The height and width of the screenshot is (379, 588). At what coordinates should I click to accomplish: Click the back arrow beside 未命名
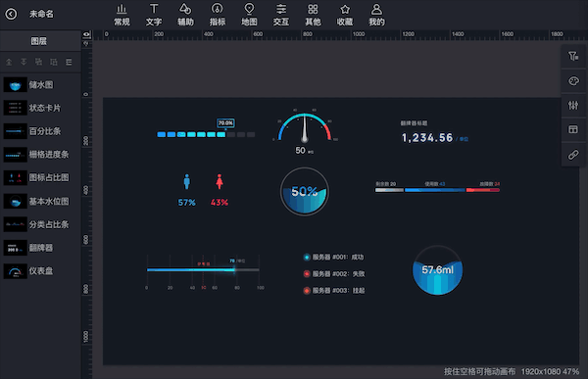[x=11, y=15]
